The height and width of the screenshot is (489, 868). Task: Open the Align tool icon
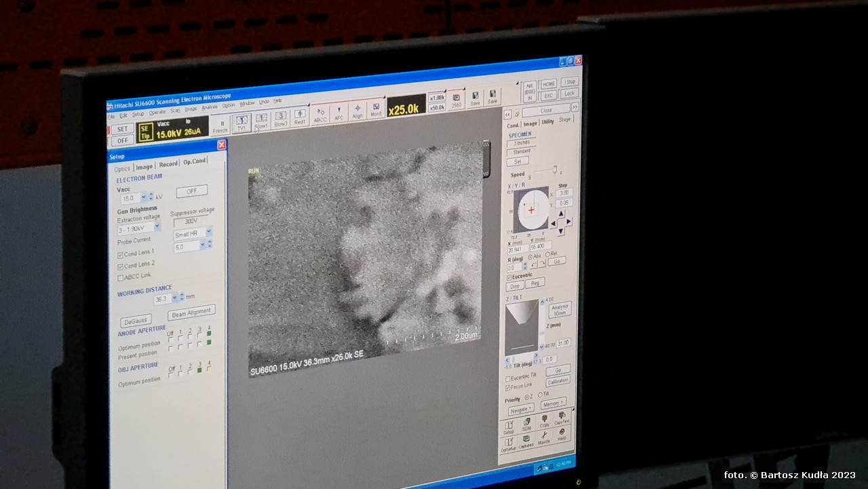coord(357,110)
